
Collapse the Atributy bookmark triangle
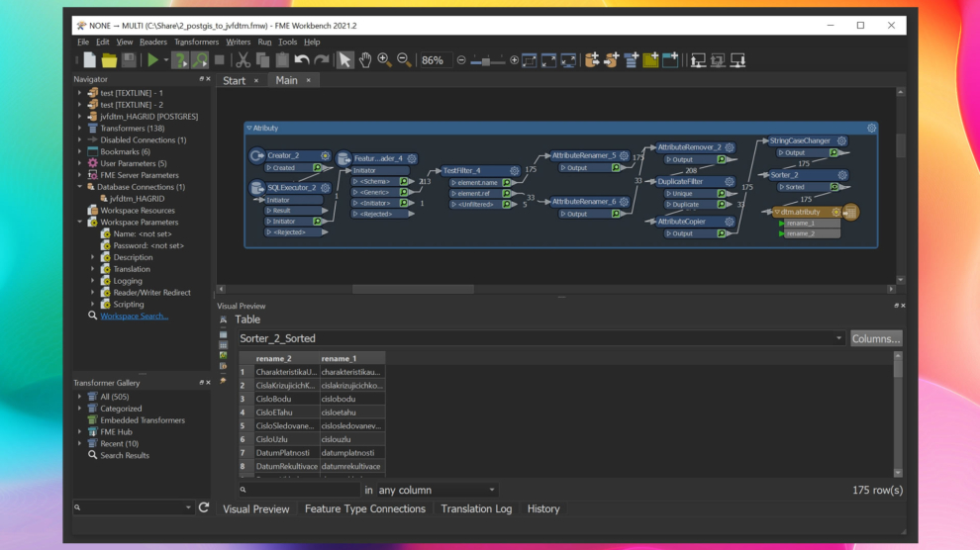[x=249, y=128]
